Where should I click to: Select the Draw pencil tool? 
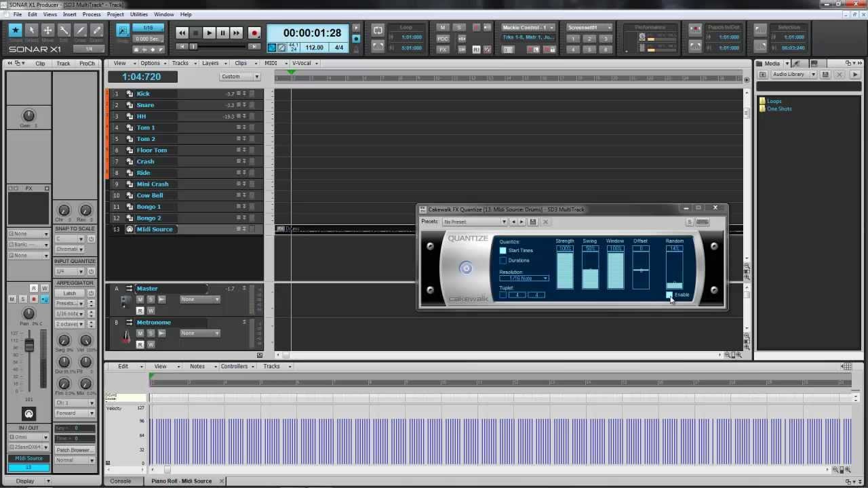click(x=80, y=30)
